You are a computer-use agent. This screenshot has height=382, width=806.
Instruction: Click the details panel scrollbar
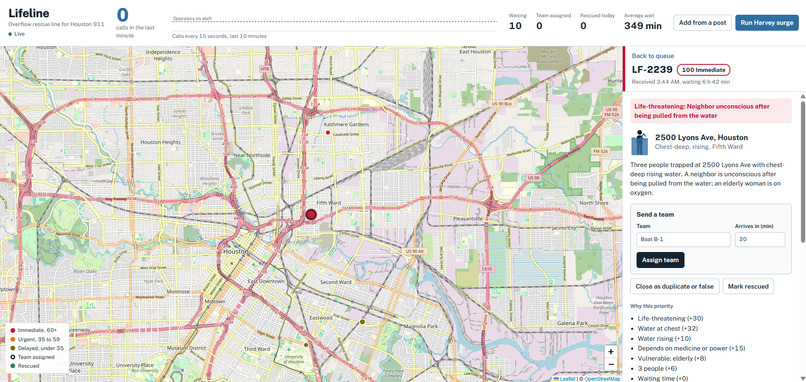802,172
